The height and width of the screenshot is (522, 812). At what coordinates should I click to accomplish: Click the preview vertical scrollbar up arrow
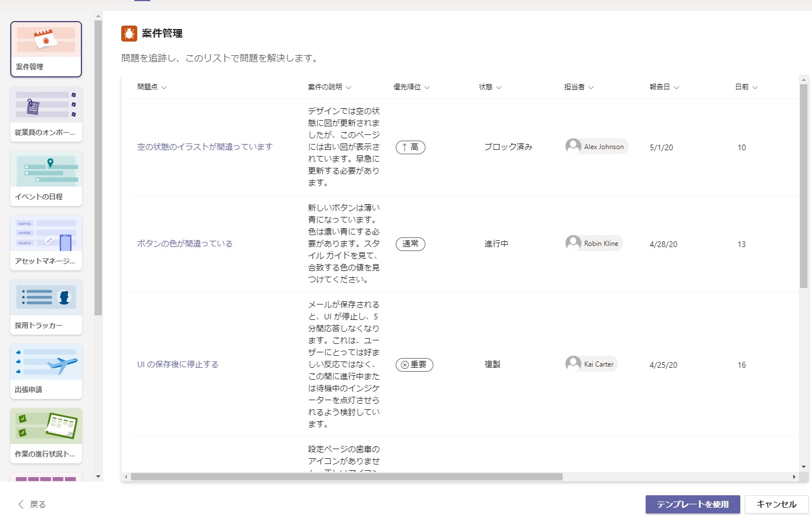(803, 80)
